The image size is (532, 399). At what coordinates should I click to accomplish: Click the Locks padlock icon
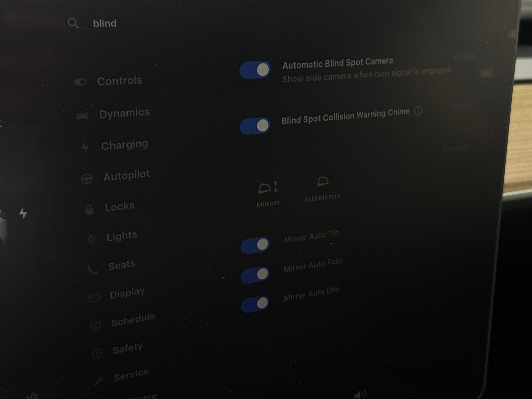[89, 210]
